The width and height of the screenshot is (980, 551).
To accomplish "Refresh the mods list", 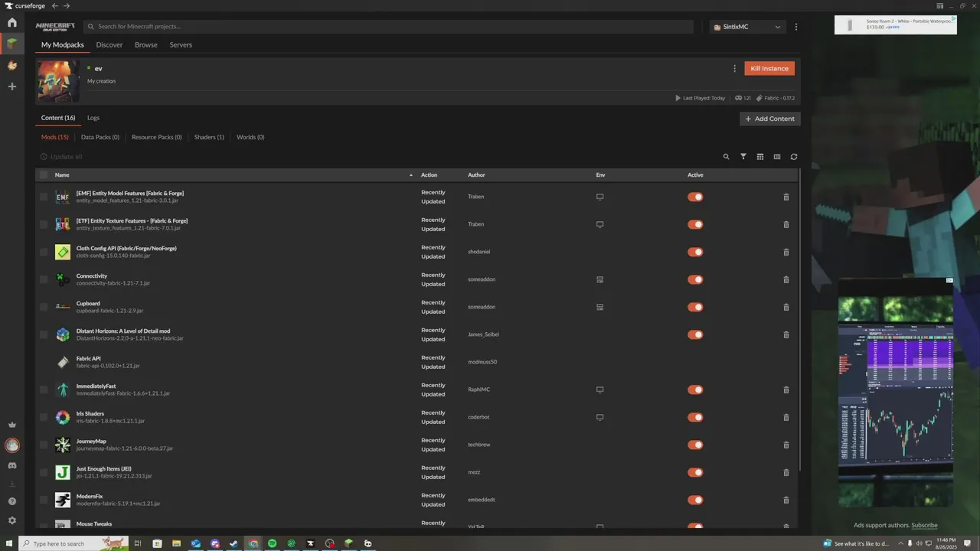I will (794, 157).
